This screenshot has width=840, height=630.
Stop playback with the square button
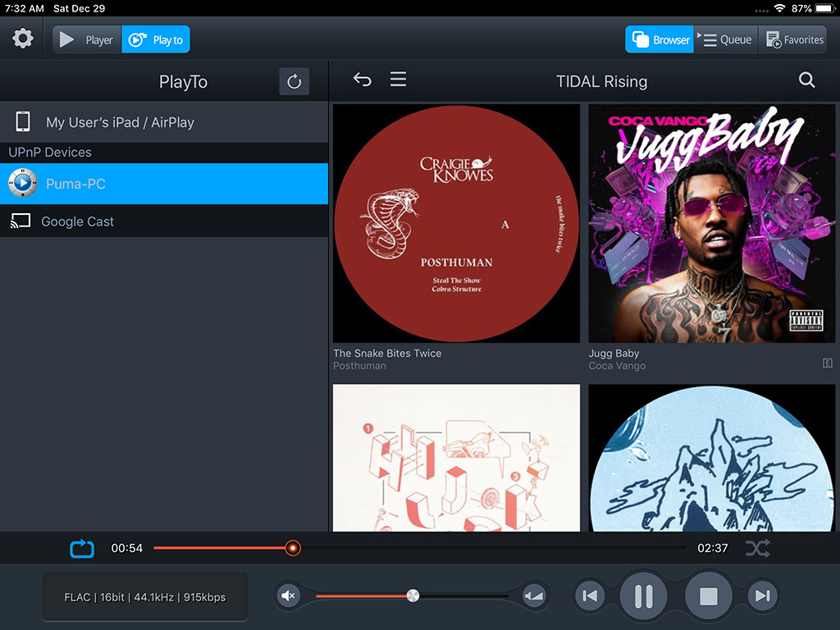tap(708, 596)
